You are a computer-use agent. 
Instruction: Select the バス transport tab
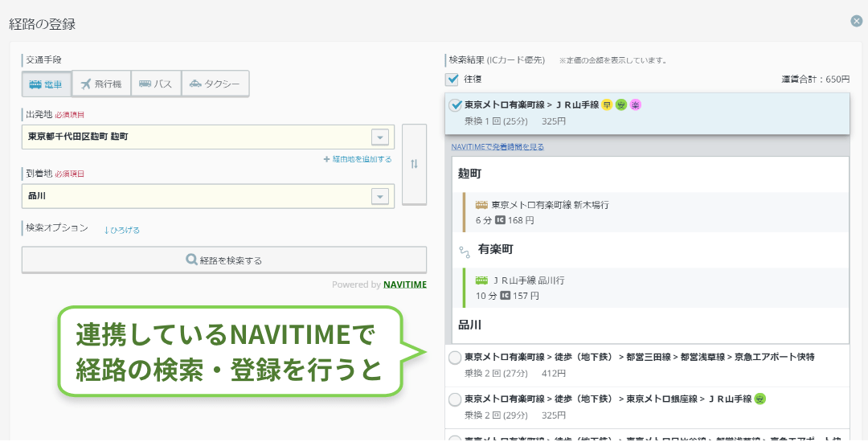coord(156,84)
